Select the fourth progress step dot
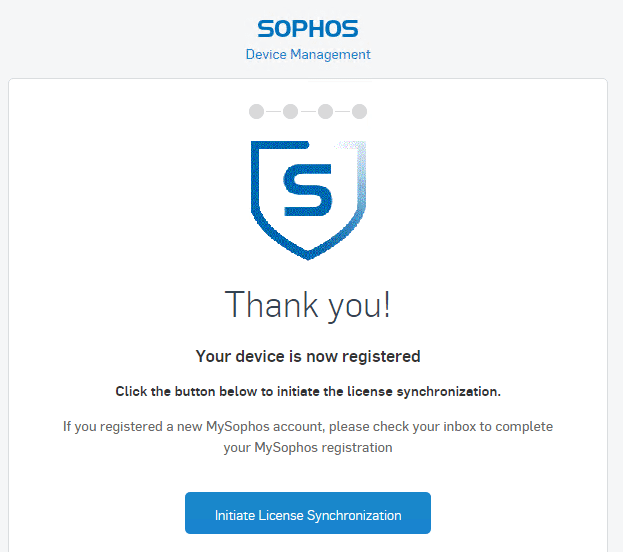 [360, 111]
